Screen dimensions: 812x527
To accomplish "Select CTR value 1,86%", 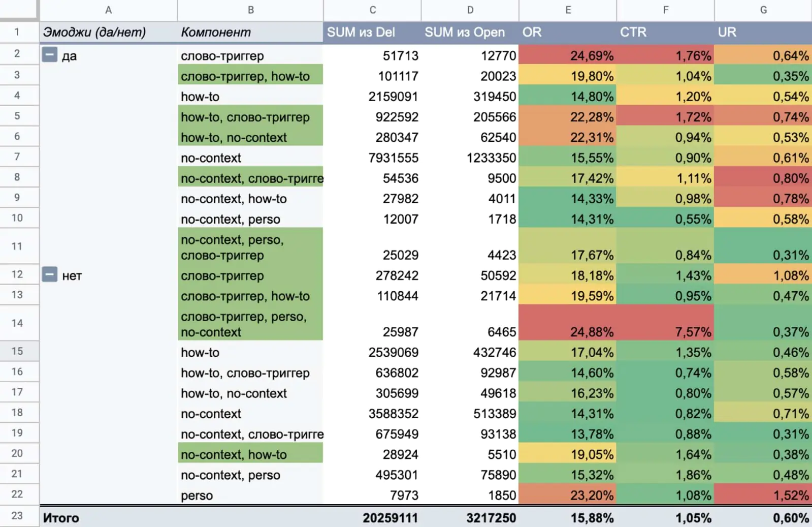I will (665, 474).
